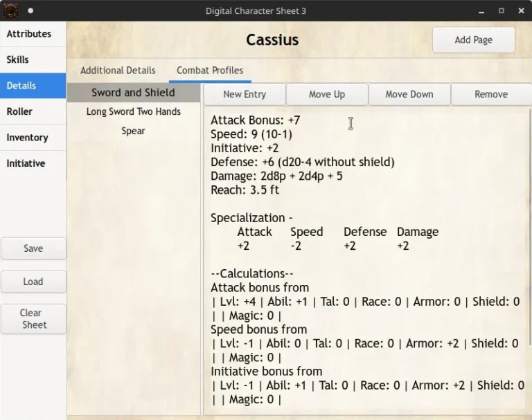Select the Spear profile
Image resolution: width=532 pixels, height=420 pixels.
pyautogui.click(x=133, y=131)
